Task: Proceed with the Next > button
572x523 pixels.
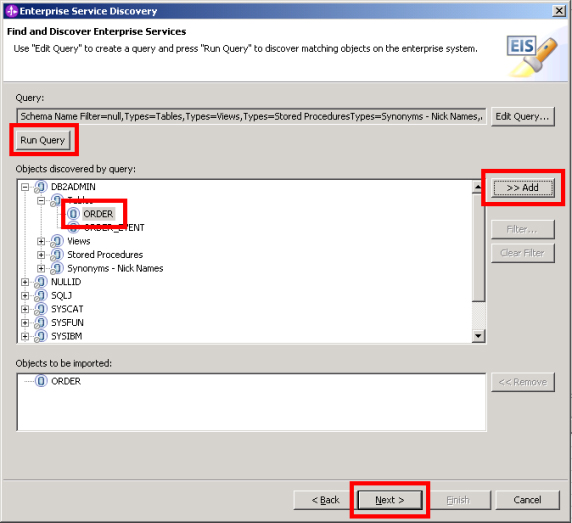Action: [390, 500]
